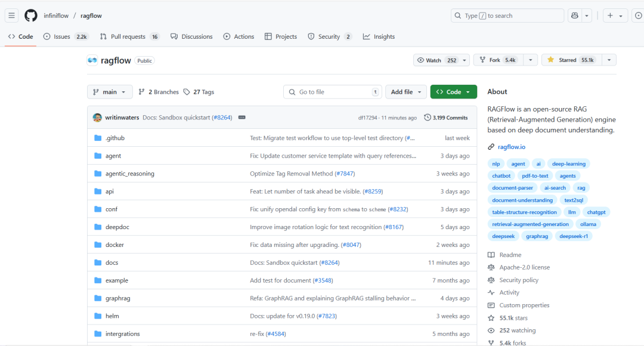Toggle the Starred button
The width and height of the screenshot is (644, 346).
(x=572, y=60)
